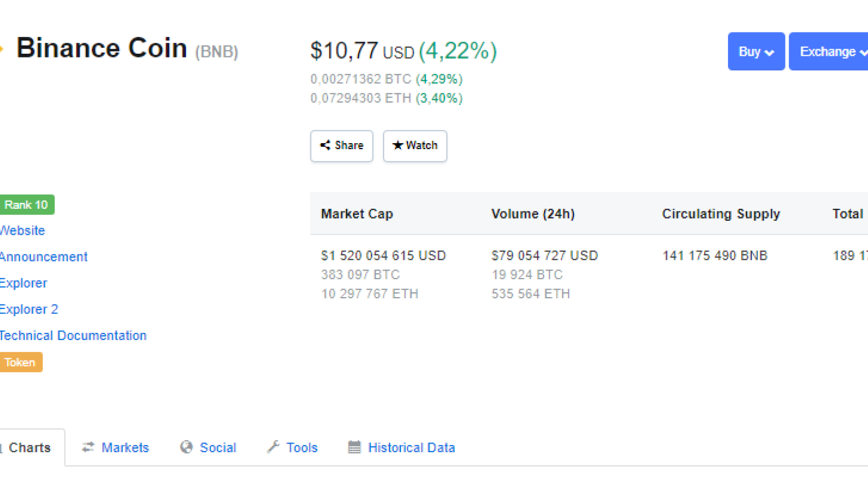Open the Tools tab
Image resolution: width=868 pixels, height=488 pixels.
pos(292,447)
